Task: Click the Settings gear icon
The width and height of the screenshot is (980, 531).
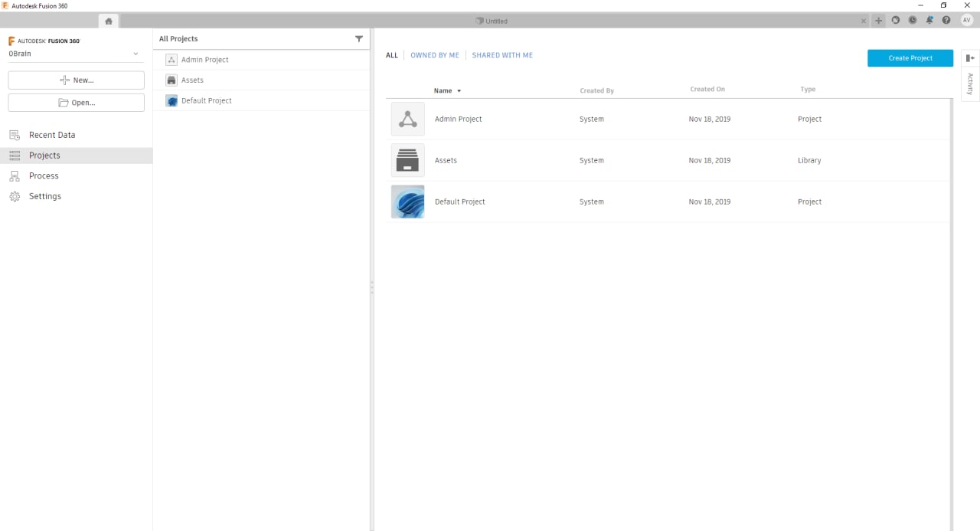Action: (x=15, y=197)
